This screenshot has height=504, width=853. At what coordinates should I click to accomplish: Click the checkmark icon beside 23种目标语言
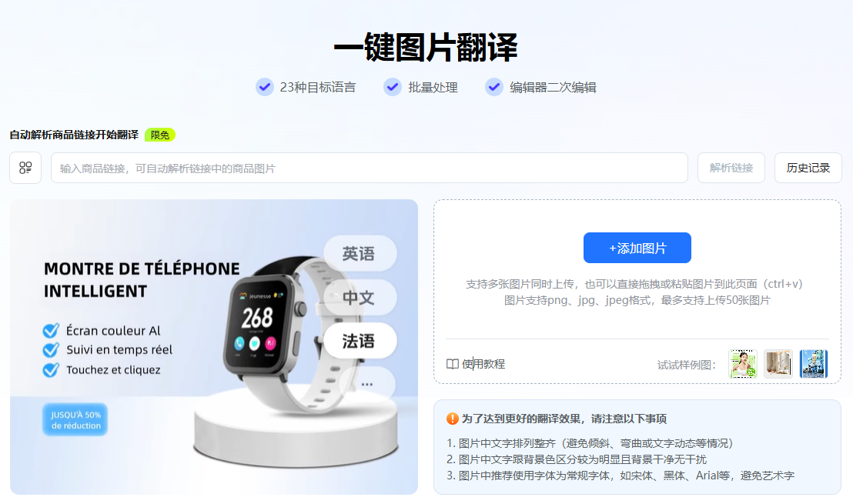(x=264, y=87)
